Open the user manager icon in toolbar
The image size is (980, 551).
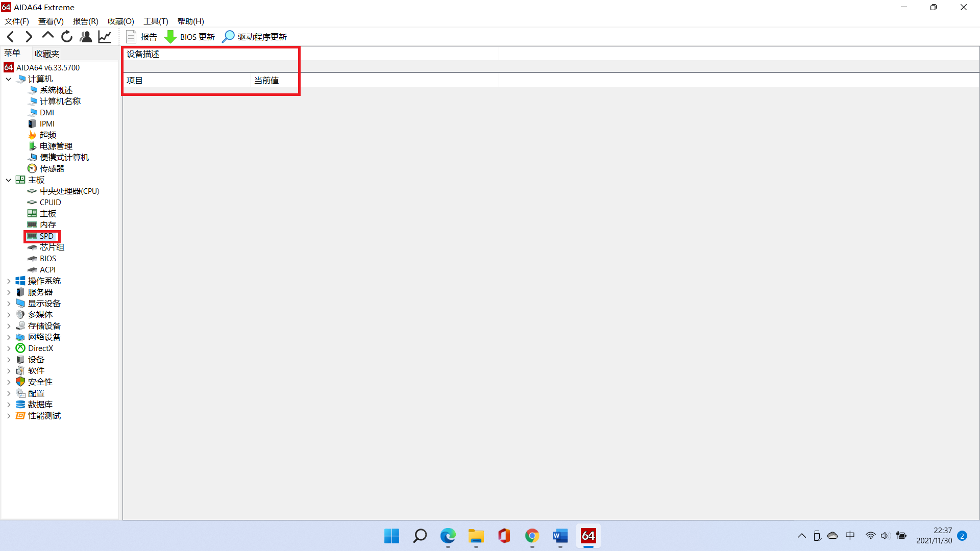point(86,37)
